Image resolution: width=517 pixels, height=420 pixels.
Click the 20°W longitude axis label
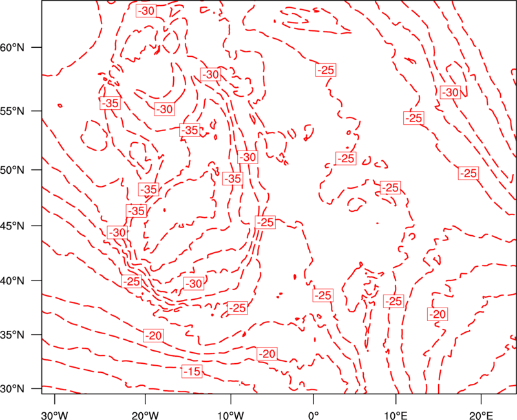(x=145, y=415)
